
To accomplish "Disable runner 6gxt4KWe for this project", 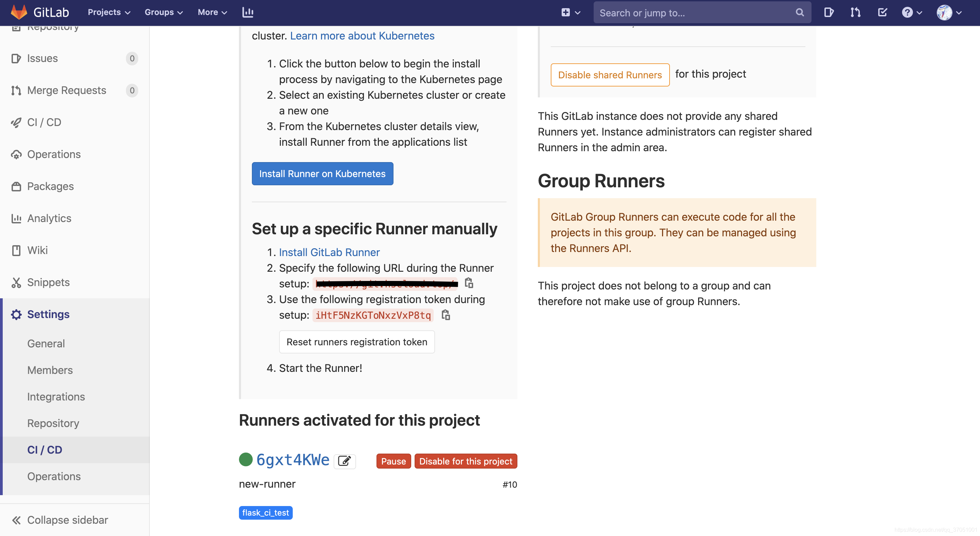I will point(465,461).
